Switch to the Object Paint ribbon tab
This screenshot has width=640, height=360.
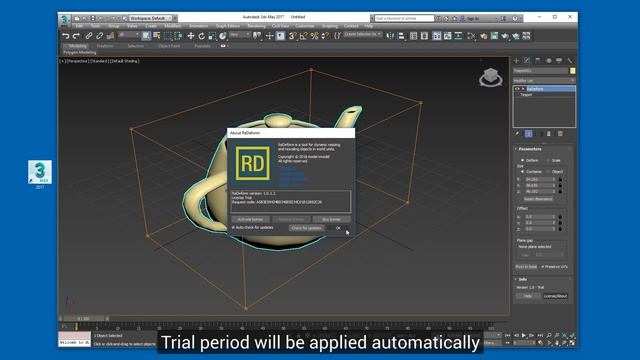click(x=169, y=46)
